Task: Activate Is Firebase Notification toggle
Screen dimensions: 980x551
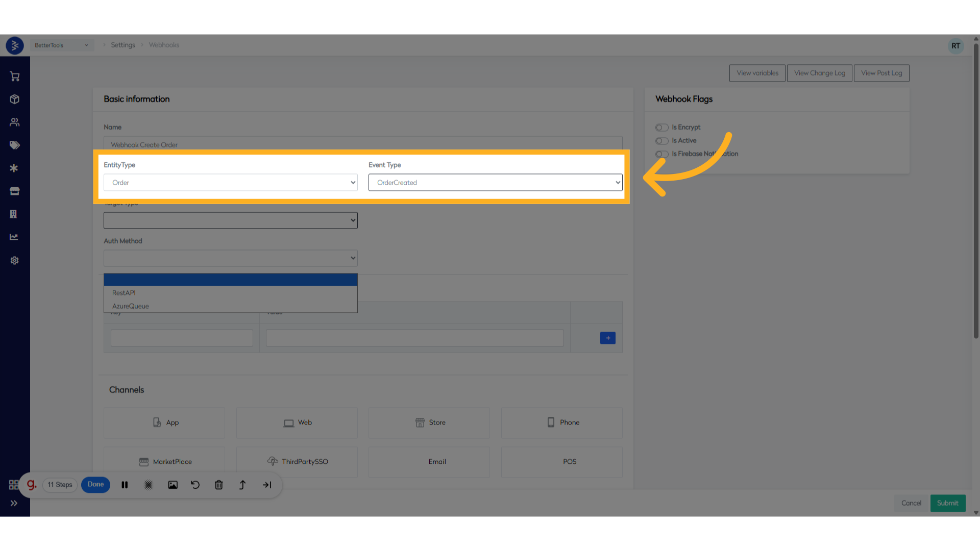Action: (661, 154)
